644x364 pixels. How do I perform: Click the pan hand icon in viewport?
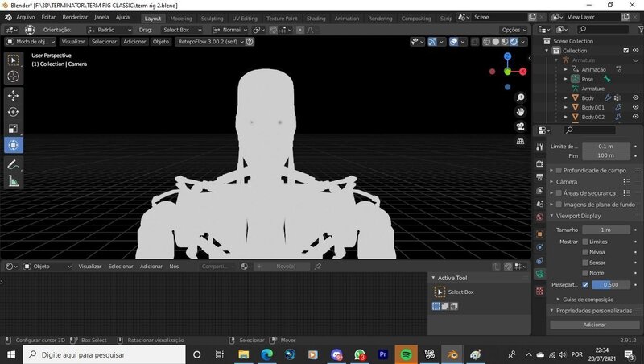click(521, 112)
